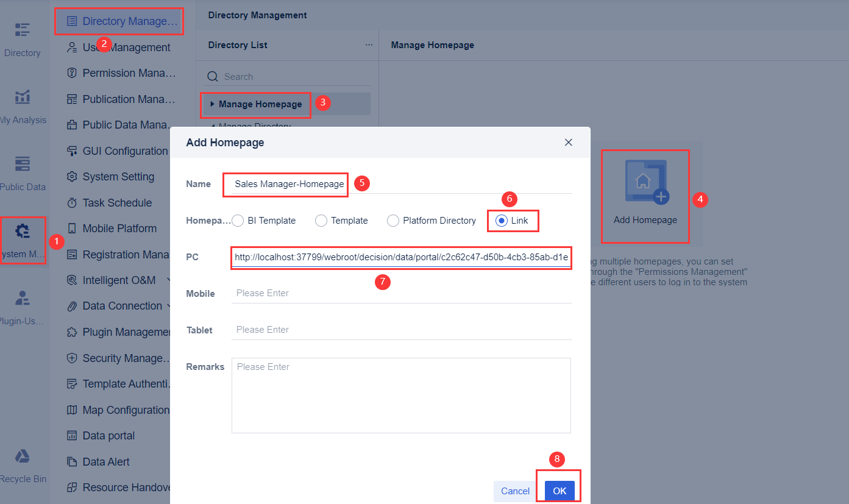Image resolution: width=849 pixels, height=504 pixels.
Task: Click the Mobile link input field
Action: (402, 293)
